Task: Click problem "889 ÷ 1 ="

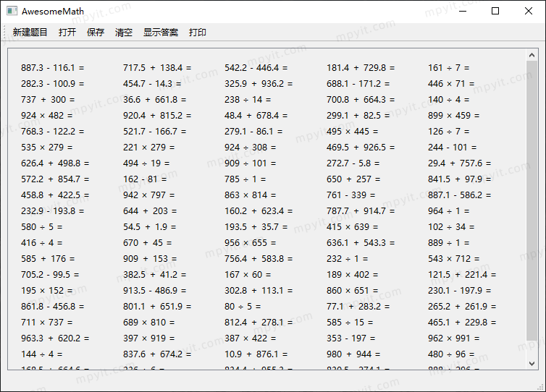Action: 448,243
